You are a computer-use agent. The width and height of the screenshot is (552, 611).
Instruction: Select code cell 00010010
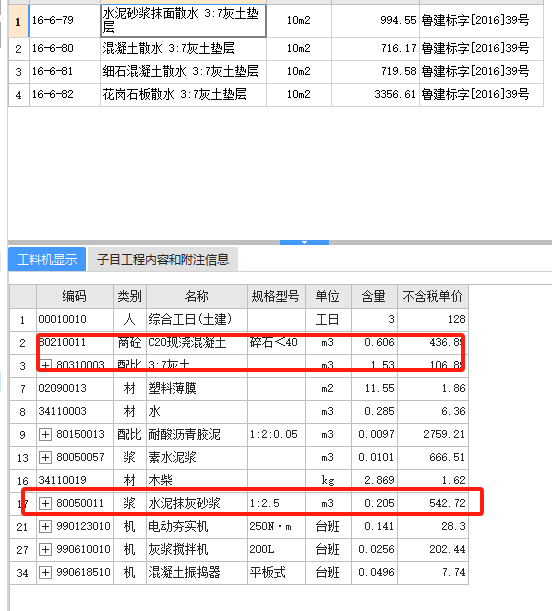pyautogui.click(x=75, y=320)
